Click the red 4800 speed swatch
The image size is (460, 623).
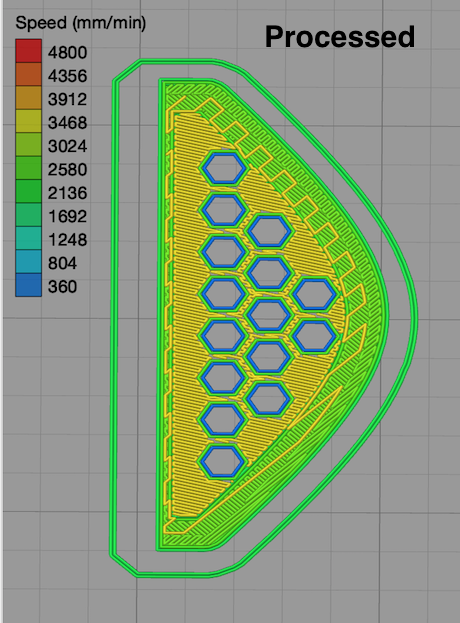(x=29, y=51)
